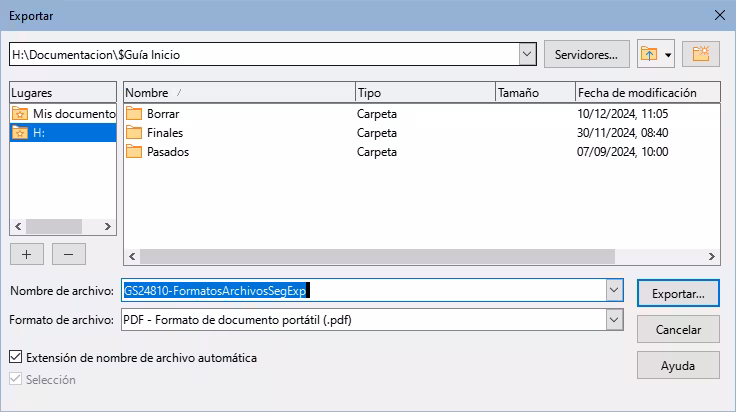Click into the Nombre de archivo field
The image size is (736, 412).
coord(364,290)
